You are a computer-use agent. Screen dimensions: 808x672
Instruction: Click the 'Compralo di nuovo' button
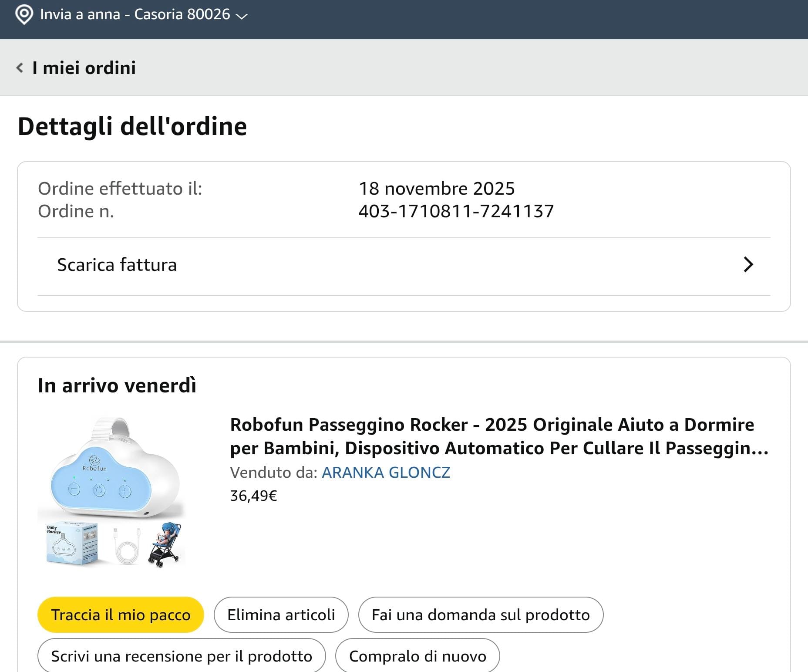(x=417, y=656)
